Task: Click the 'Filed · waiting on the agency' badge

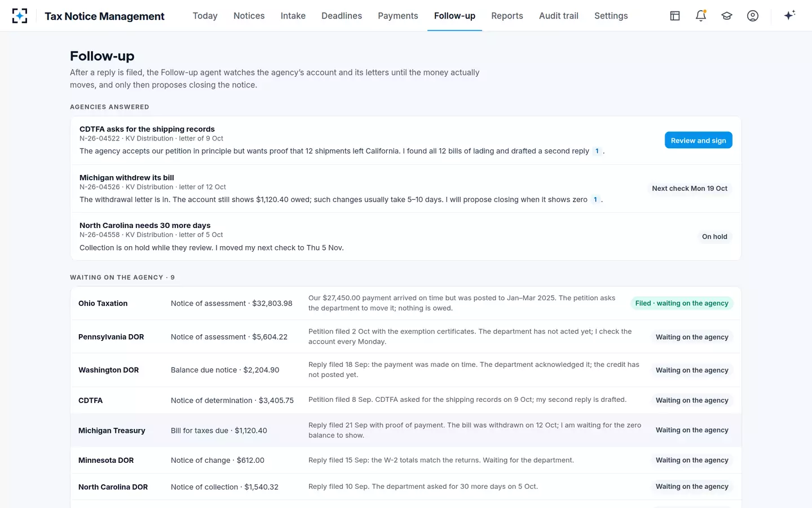Action: pos(682,303)
